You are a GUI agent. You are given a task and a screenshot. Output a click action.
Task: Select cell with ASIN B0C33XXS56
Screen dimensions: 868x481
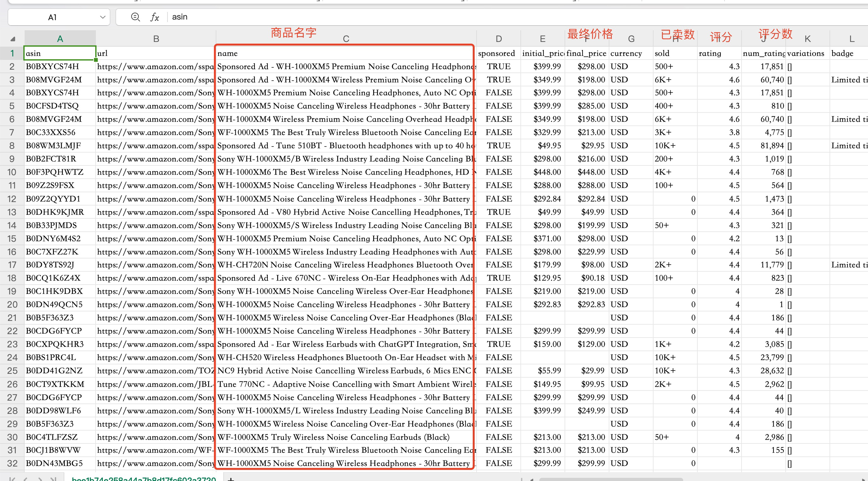(x=60, y=132)
